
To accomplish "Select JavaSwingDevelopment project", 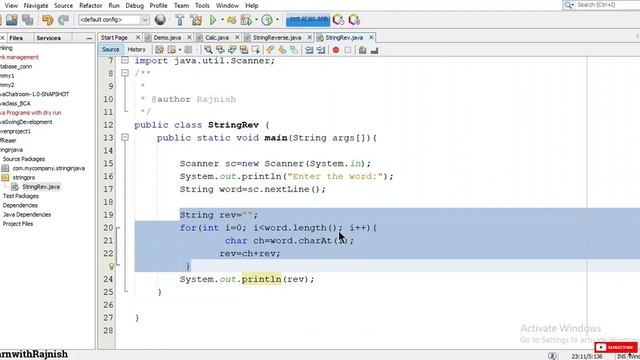I will click(x=26, y=122).
